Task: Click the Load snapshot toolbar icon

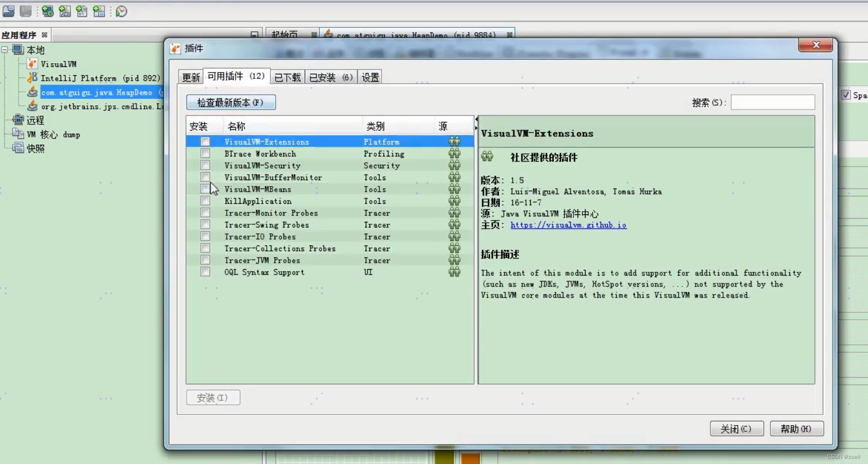Action: (x=8, y=11)
